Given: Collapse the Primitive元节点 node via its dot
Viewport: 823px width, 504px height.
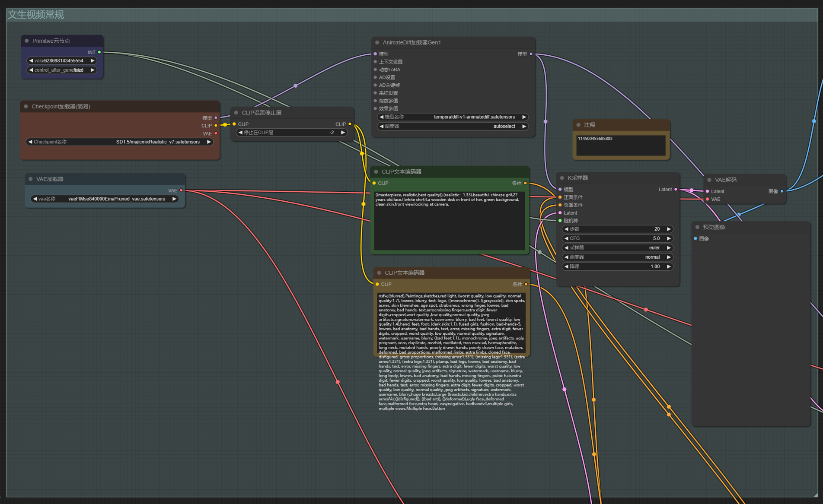Looking at the screenshot, I should tap(27, 41).
